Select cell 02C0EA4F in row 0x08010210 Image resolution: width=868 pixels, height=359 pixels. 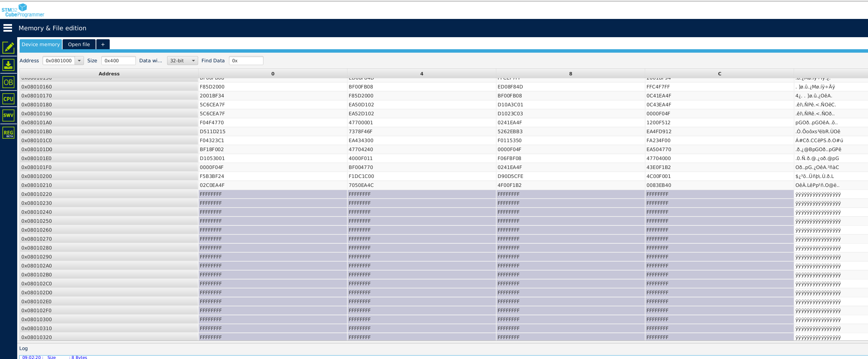pos(273,185)
